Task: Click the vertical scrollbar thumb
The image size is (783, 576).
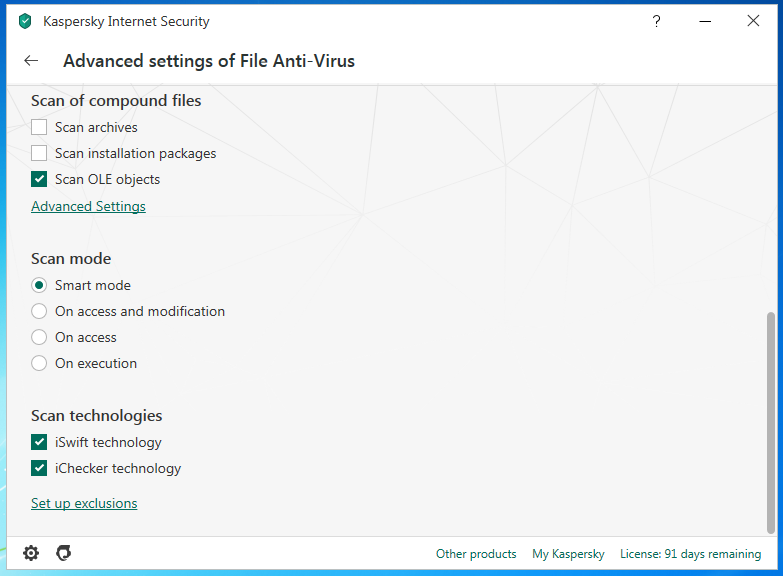Action: tap(770, 422)
